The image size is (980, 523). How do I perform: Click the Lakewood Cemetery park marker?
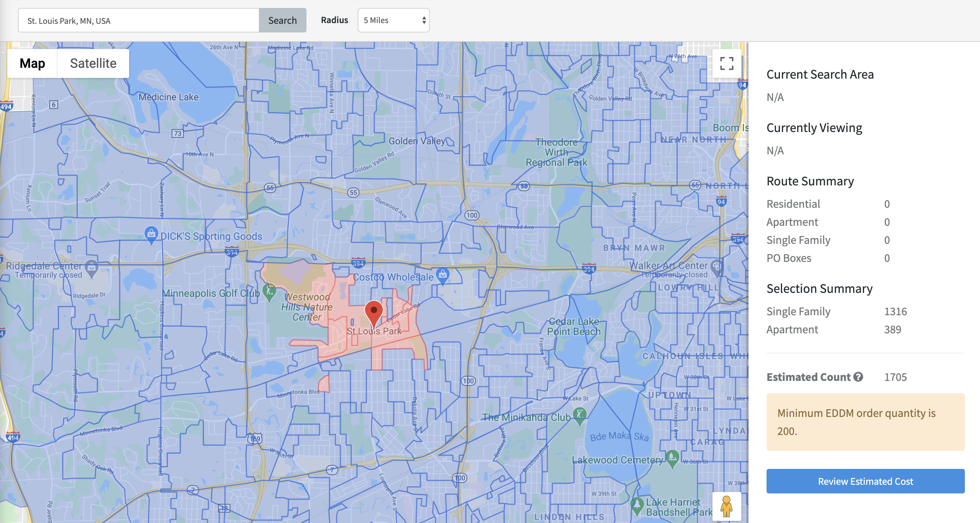(672, 457)
